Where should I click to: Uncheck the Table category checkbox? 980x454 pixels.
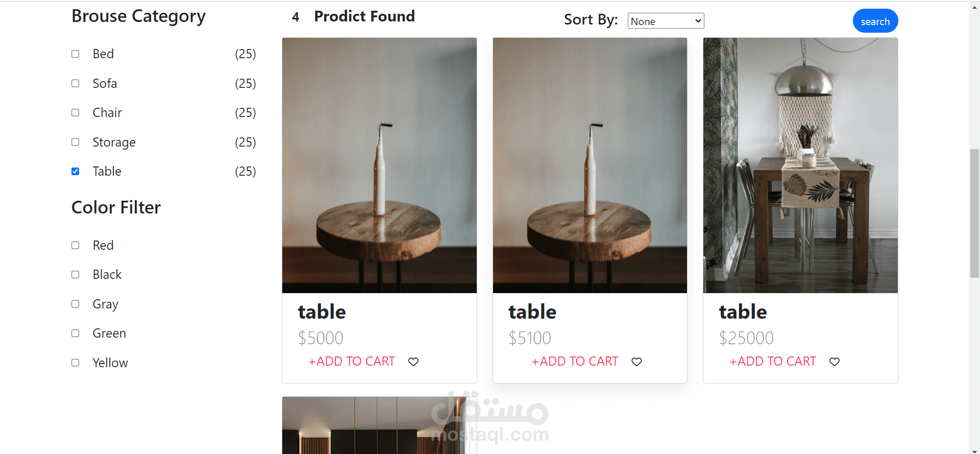click(x=76, y=172)
